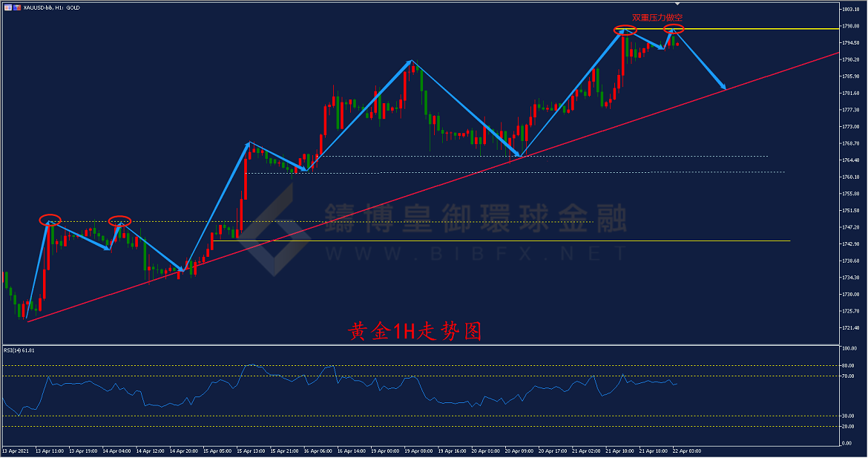The height and width of the screenshot is (458, 868).
Task: Click the second icon beside the XAUUSD-bib title
Action: [16, 7]
